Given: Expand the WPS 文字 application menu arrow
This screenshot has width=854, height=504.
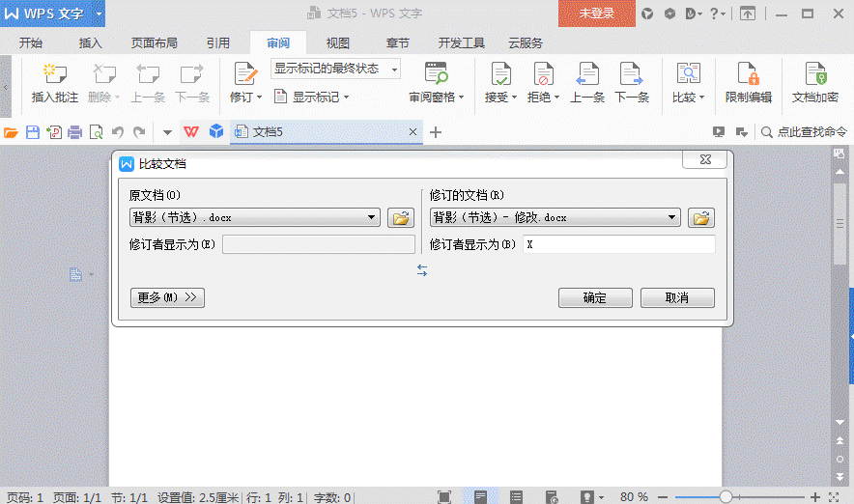Looking at the screenshot, I should 99,14.
